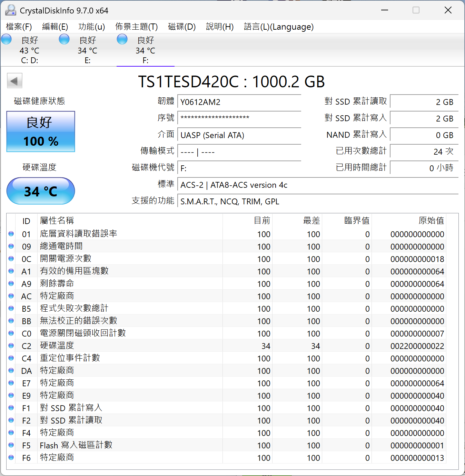Click the blue status dot beside F5 Flash row
This screenshot has width=465, height=476.
(11, 445)
